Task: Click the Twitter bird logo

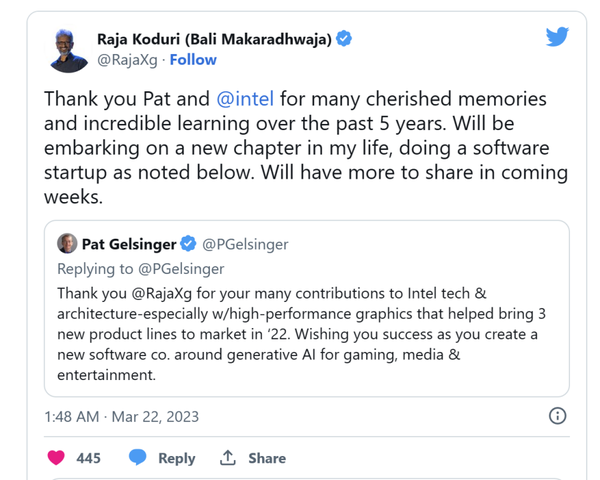Action: pyautogui.click(x=557, y=37)
